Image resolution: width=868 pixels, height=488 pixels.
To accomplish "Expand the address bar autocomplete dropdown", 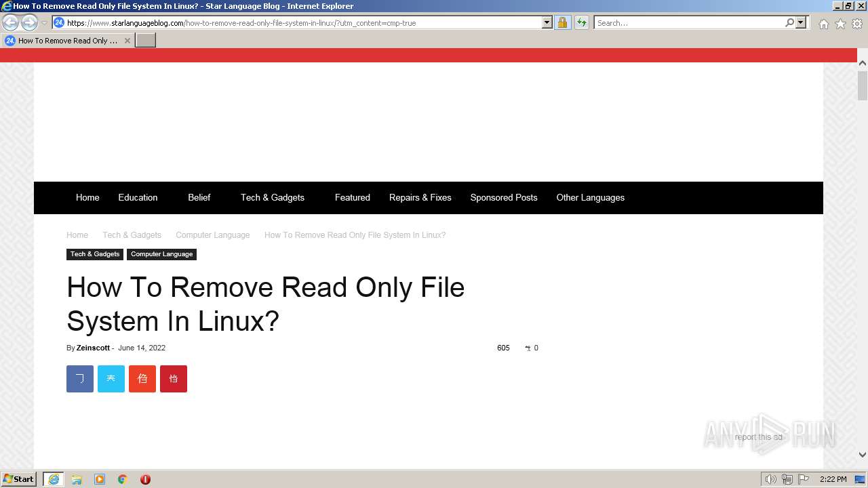I will pyautogui.click(x=547, y=22).
